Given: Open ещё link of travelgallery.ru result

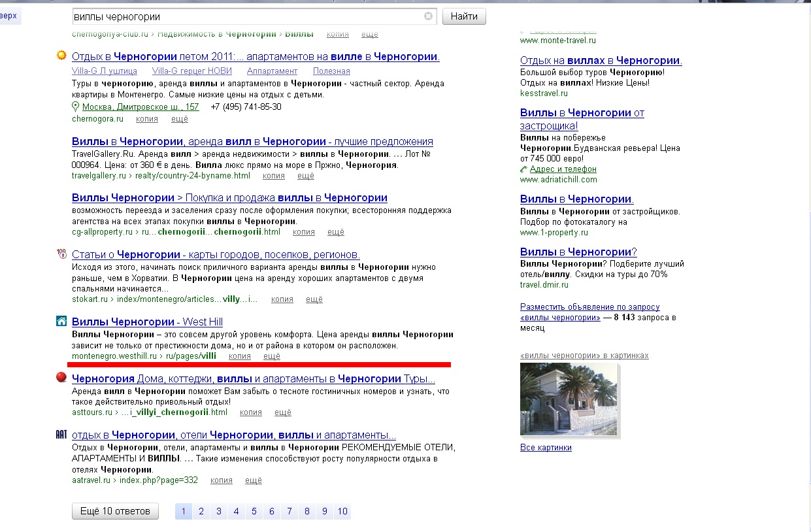Looking at the screenshot, I should click(306, 176).
